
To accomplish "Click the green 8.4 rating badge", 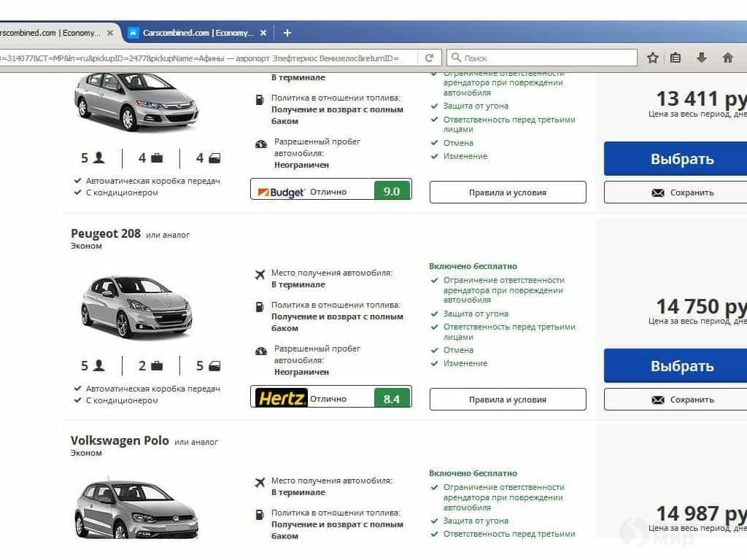I will 392,398.
